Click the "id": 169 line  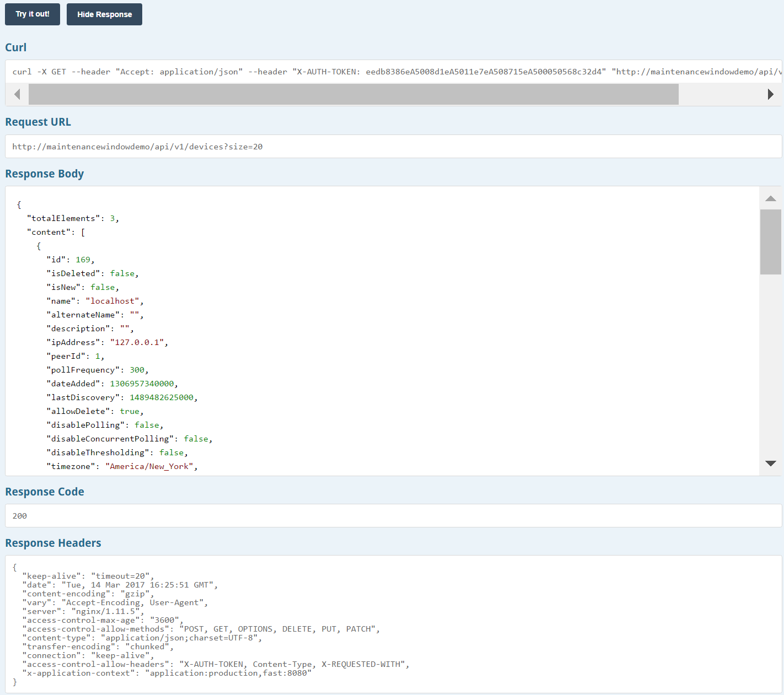pos(71,260)
